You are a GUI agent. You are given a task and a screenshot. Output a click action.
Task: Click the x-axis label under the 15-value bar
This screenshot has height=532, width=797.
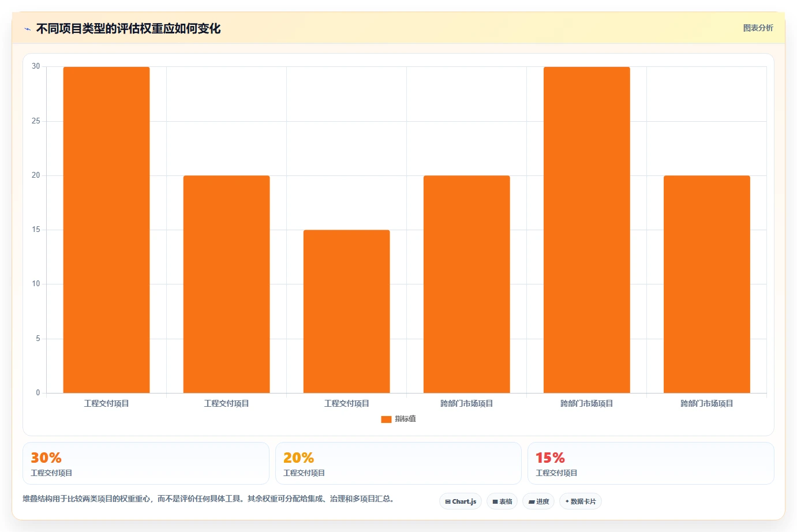[346, 403]
